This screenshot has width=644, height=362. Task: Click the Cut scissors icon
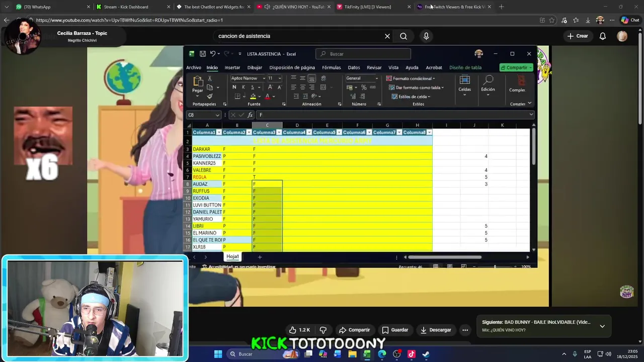(210, 78)
